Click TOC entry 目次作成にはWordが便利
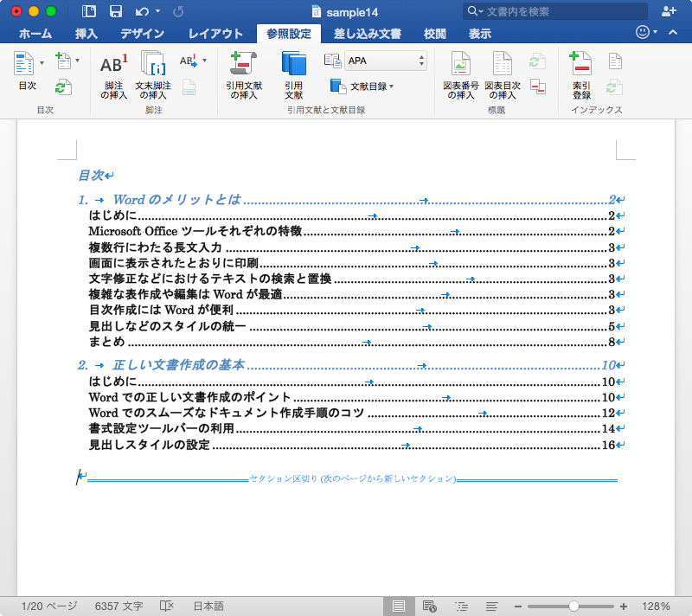Viewport: 692px width, 616px height. click(x=356, y=310)
